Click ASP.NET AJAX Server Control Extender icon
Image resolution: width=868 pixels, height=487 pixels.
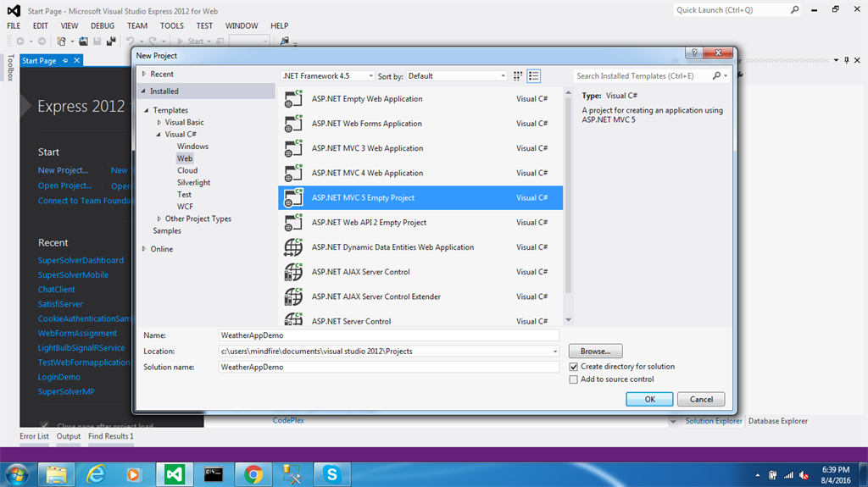tap(293, 296)
